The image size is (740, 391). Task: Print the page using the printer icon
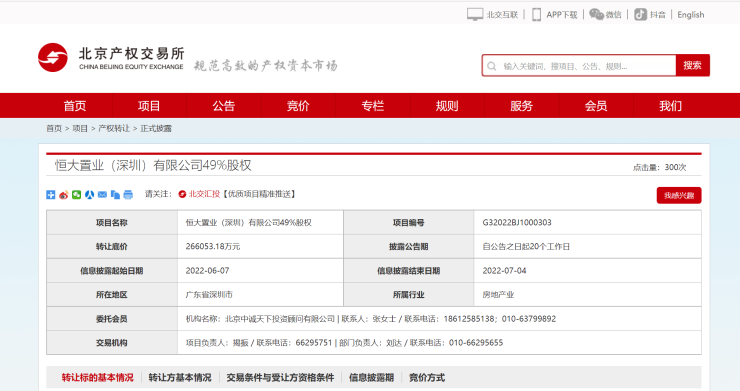(128, 195)
